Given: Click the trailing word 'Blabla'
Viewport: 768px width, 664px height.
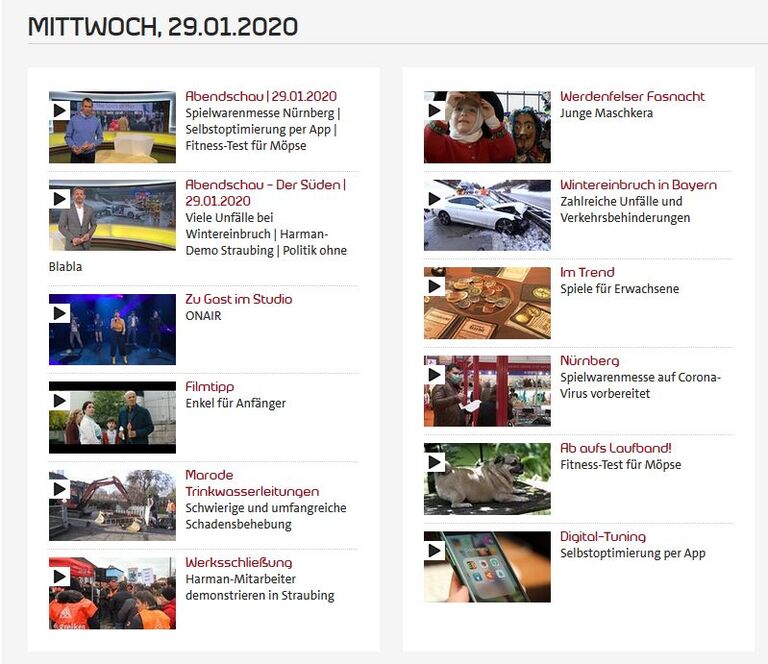Looking at the screenshot, I should 66,267.
